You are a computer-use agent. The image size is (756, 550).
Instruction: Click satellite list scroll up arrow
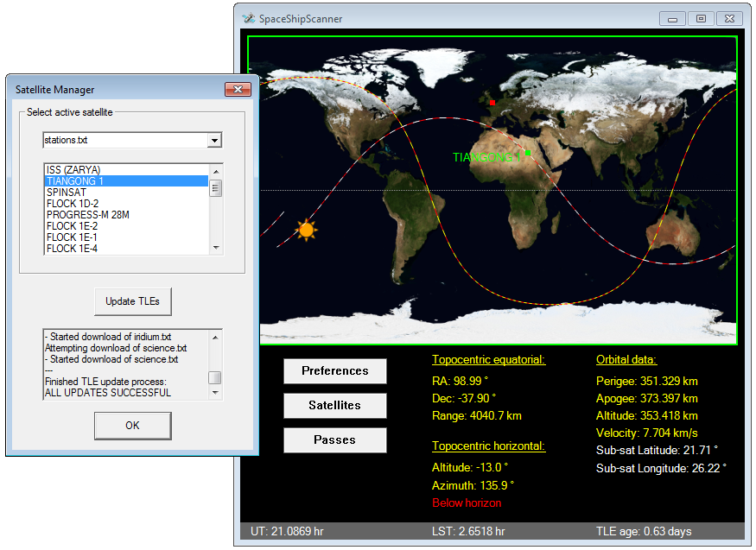click(216, 172)
